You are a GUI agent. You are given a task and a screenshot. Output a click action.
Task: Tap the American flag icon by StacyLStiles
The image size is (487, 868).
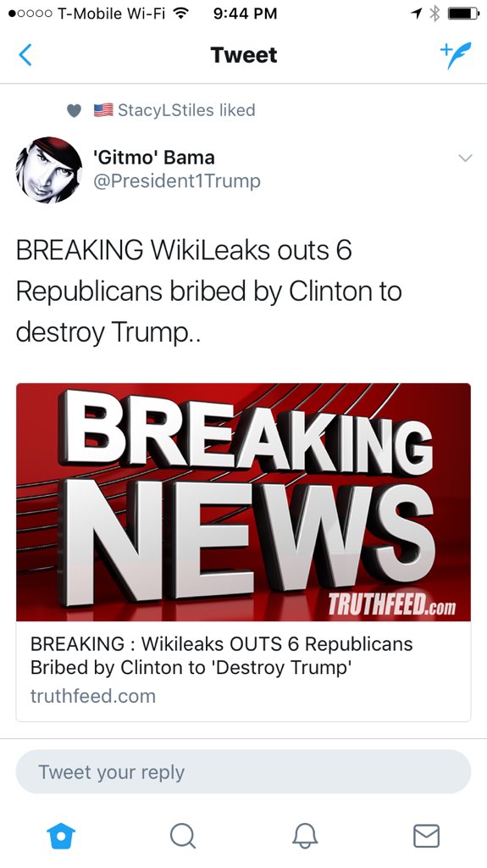(x=103, y=109)
